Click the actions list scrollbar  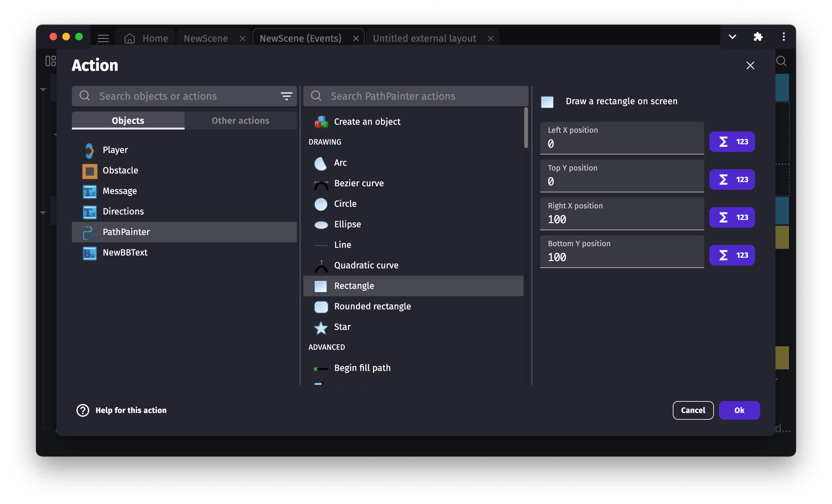pyautogui.click(x=526, y=128)
